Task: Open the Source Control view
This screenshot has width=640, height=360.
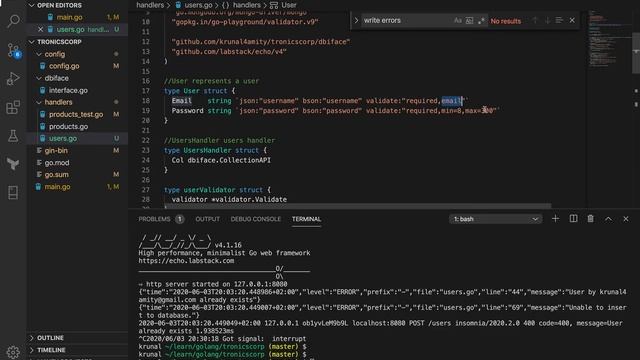Action: 13,51
